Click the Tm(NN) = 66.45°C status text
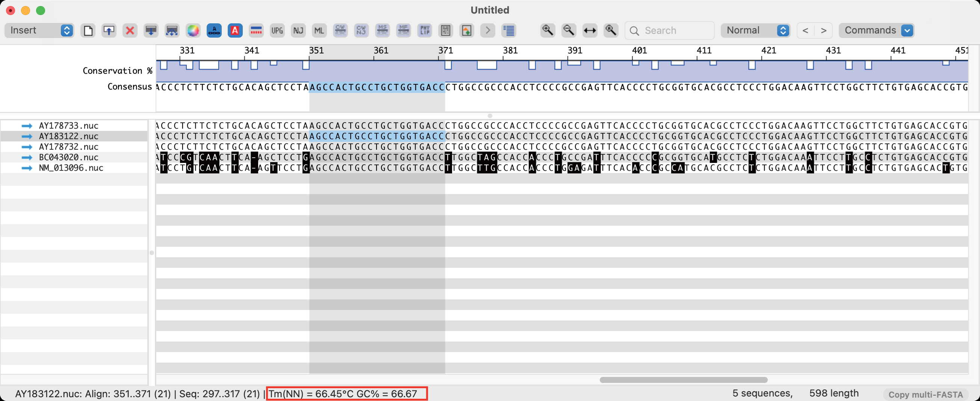Image resolution: width=980 pixels, height=401 pixels. 311,393
